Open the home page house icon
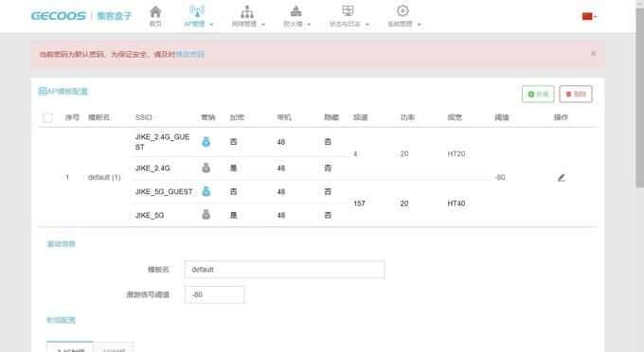Image resolution: width=644 pixels, height=352 pixels. pyautogui.click(x=155, y=16)
